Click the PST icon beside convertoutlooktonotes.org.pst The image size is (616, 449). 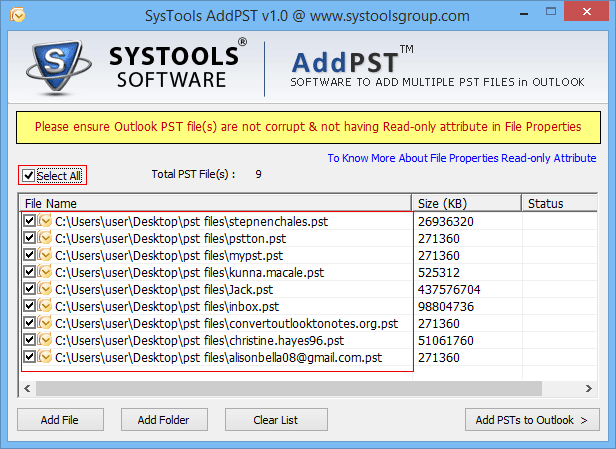(45, 323)
